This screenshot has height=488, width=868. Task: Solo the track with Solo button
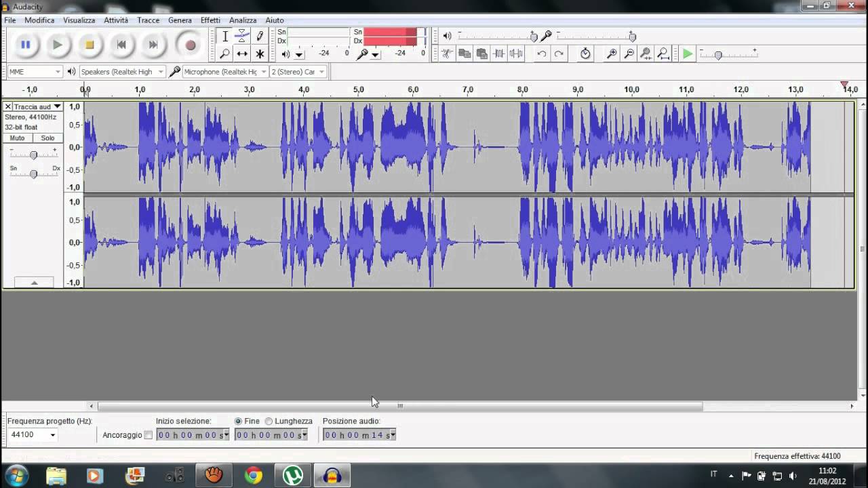[47, 138]
